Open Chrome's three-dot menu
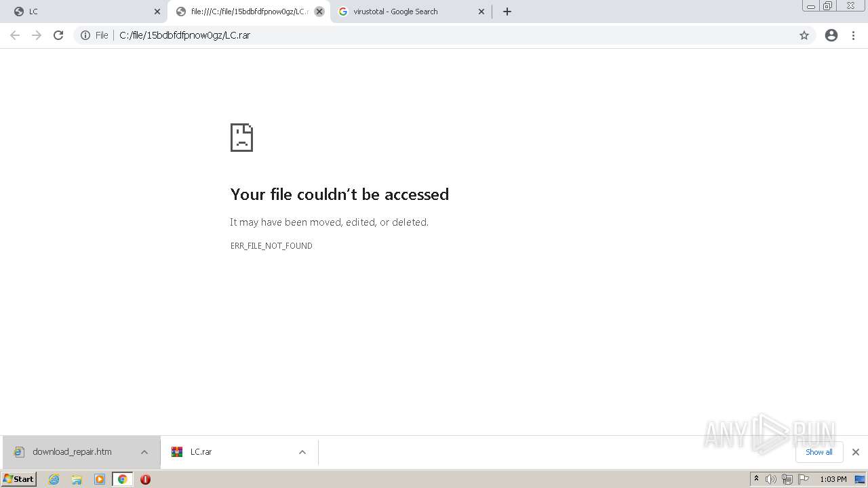Screen dimensions: 868x488 [x=854, y=35]
